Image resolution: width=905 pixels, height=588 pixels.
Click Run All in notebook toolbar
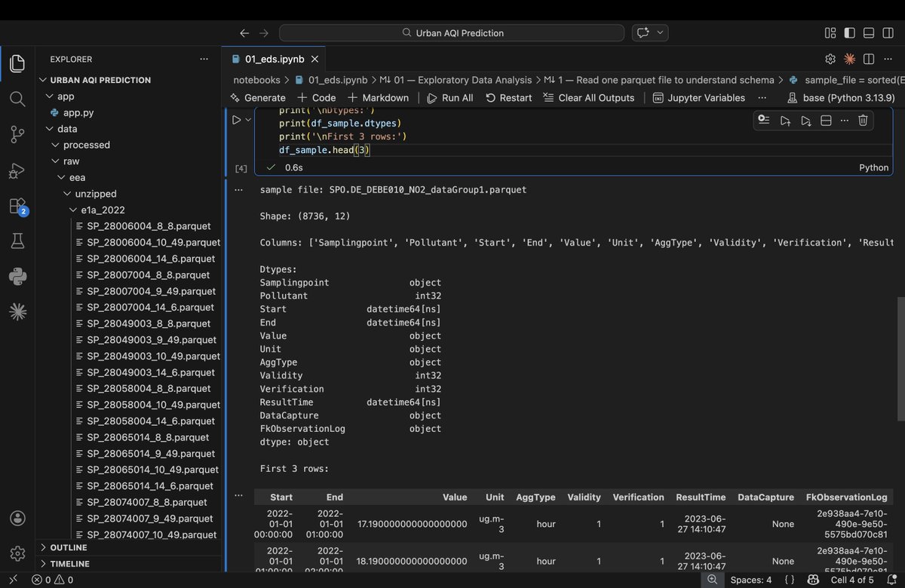coord(449,98)
